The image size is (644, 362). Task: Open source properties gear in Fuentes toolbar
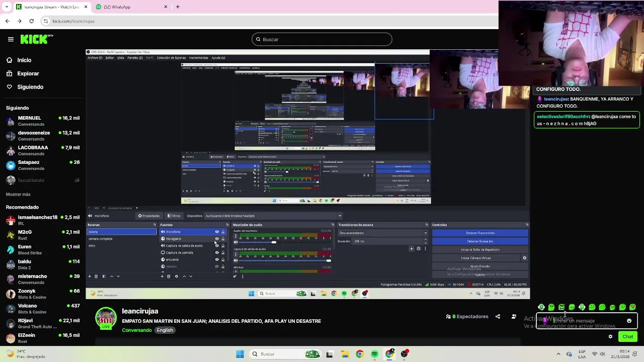[x=176, y=276]
